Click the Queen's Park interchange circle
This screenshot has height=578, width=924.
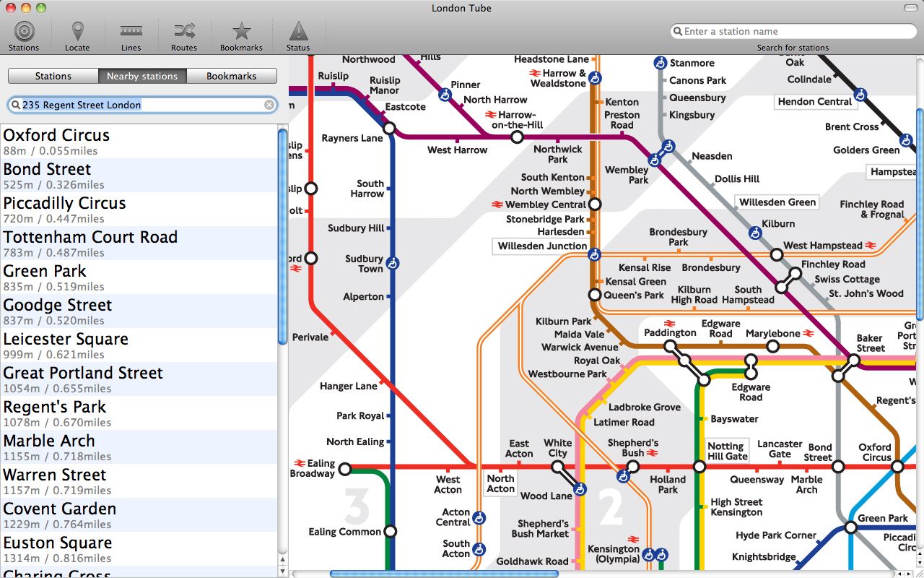[x=595, y=295]
